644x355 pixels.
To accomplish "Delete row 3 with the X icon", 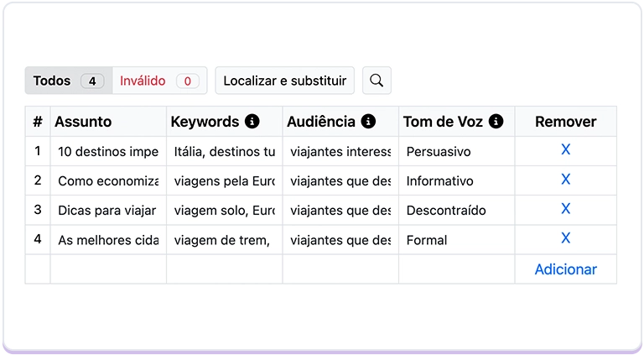I will click(565, 209).
